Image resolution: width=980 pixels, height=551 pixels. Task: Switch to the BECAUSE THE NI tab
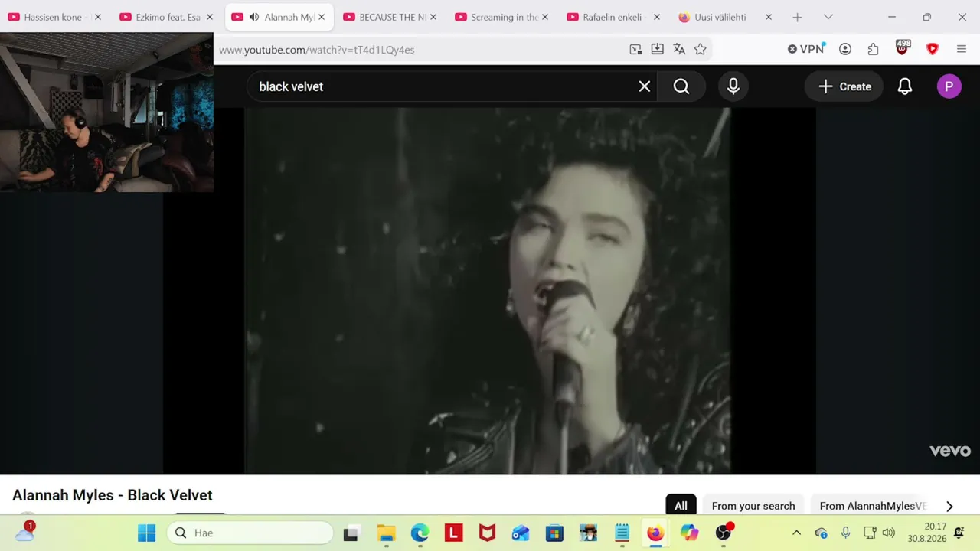point(390,17)
